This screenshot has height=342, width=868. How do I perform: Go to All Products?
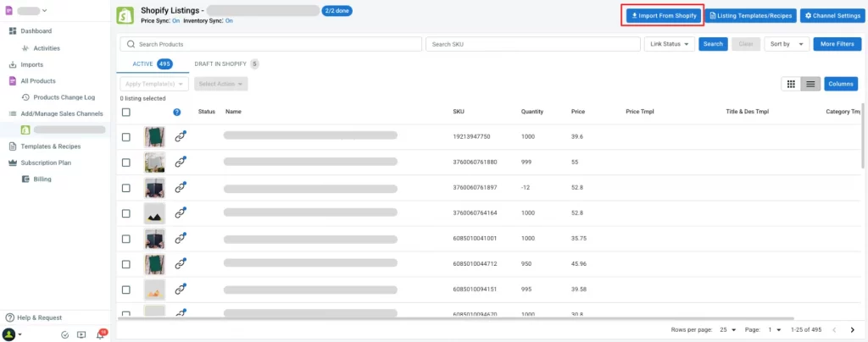(37, 80)
